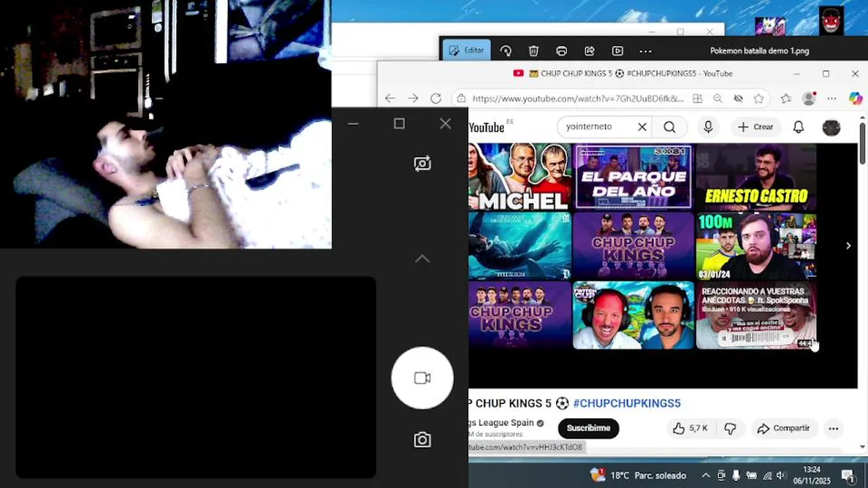Click the camera-in-use tray icon
This screenshot has width=868, height=488.
click(x=721, y=475)
